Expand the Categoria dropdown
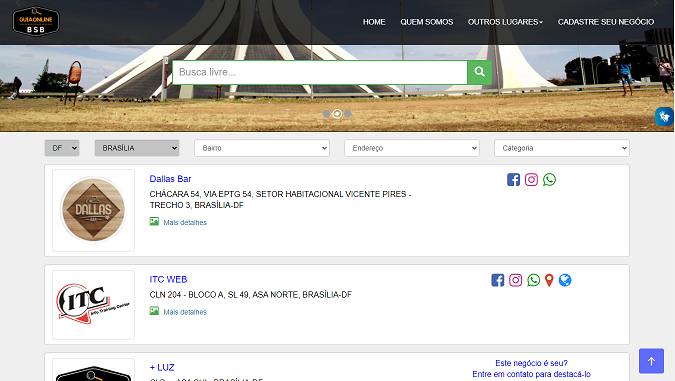Screen dimensions: 675x381 (x=562, y=148)
